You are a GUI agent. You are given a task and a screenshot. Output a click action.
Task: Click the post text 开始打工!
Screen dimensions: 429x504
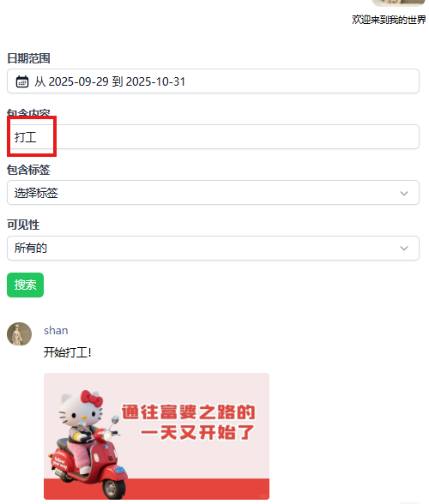tap(68, 352)
